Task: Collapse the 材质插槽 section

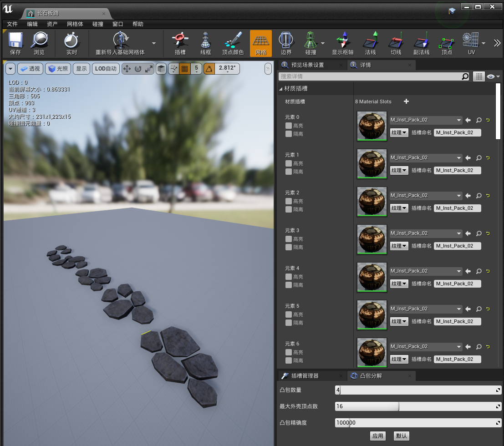Action: point(281,89)
